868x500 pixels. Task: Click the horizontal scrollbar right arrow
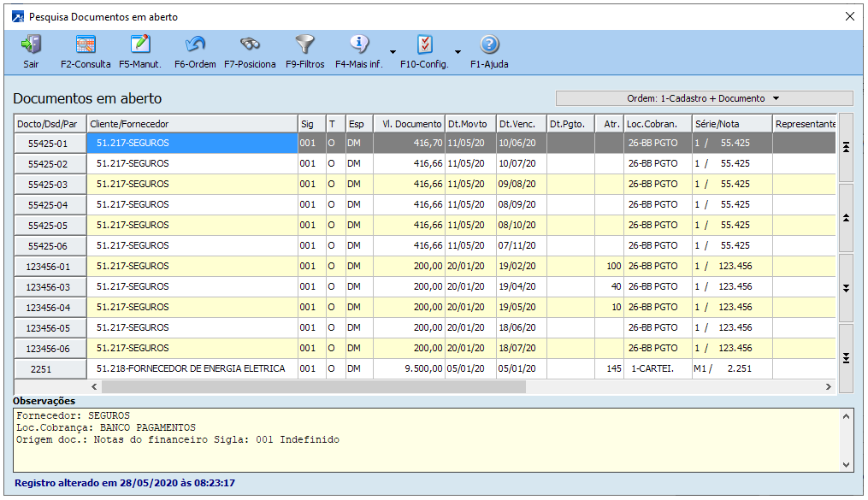pyautogui.click(x=828, y=387)
